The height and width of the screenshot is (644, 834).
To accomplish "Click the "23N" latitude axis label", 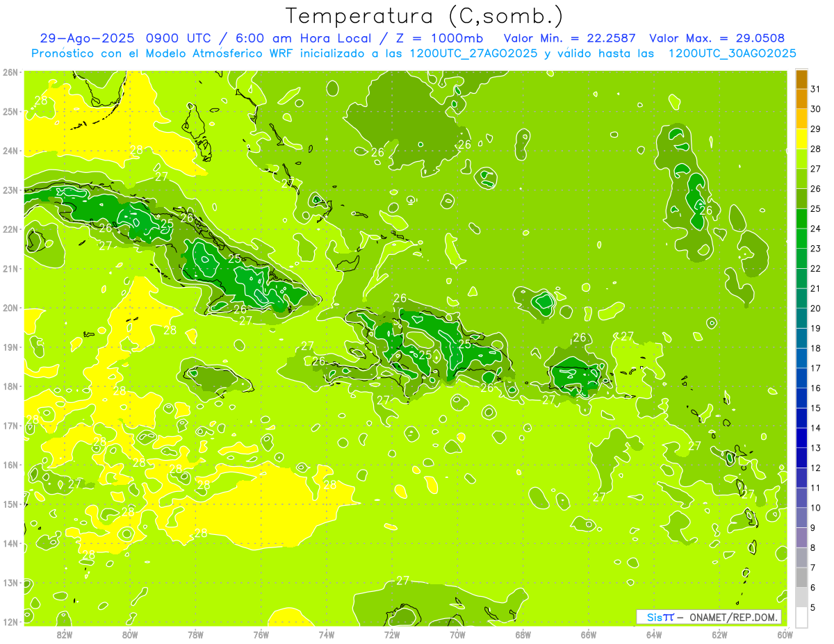I will click(10, 190).
